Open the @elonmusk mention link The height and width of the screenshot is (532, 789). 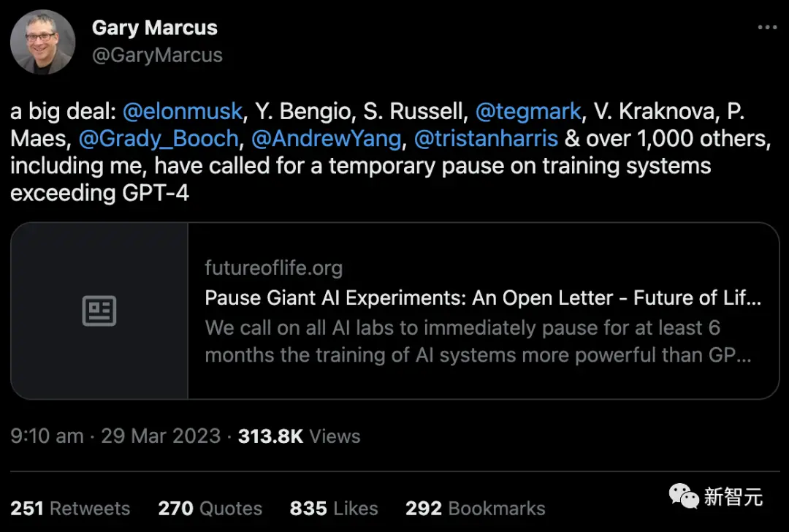click(182, 112)
